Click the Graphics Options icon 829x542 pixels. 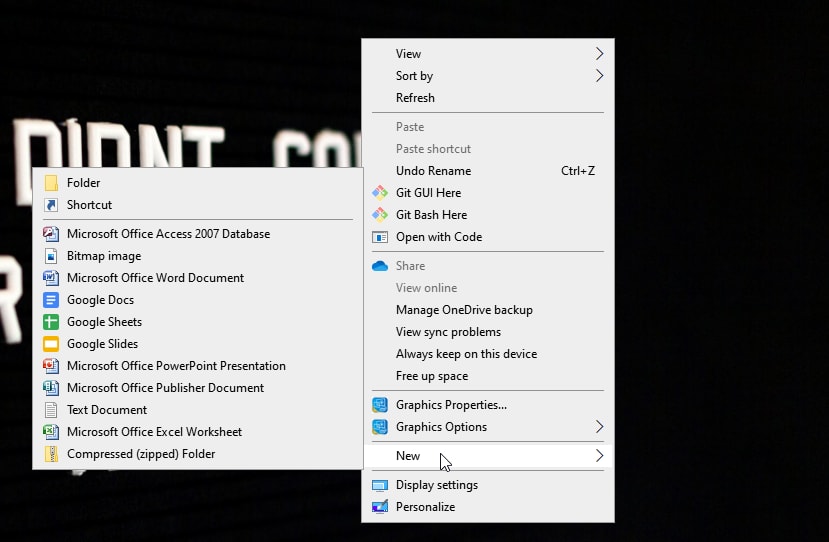(380, 427)
